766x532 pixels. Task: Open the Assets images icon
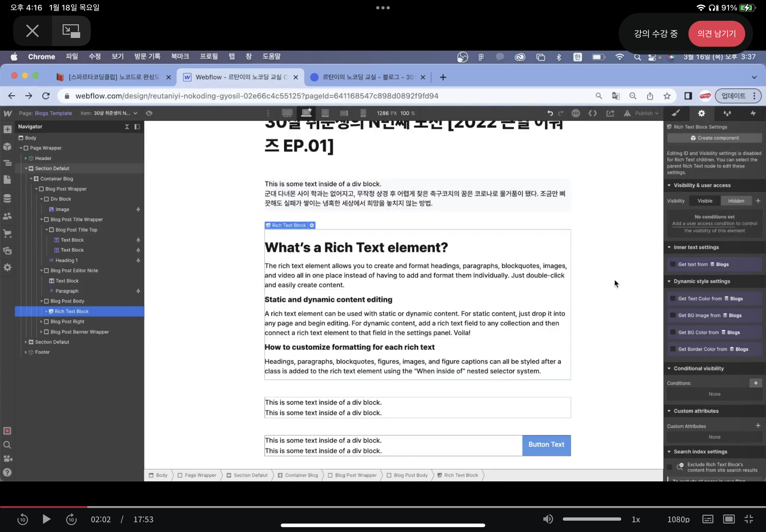click(x=7, y=251)
